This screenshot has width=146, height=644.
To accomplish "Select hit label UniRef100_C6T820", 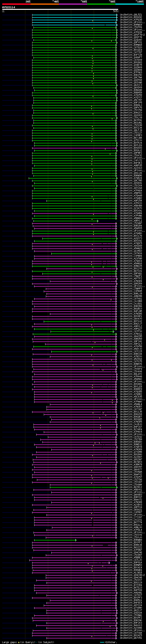I will point(131,47).
